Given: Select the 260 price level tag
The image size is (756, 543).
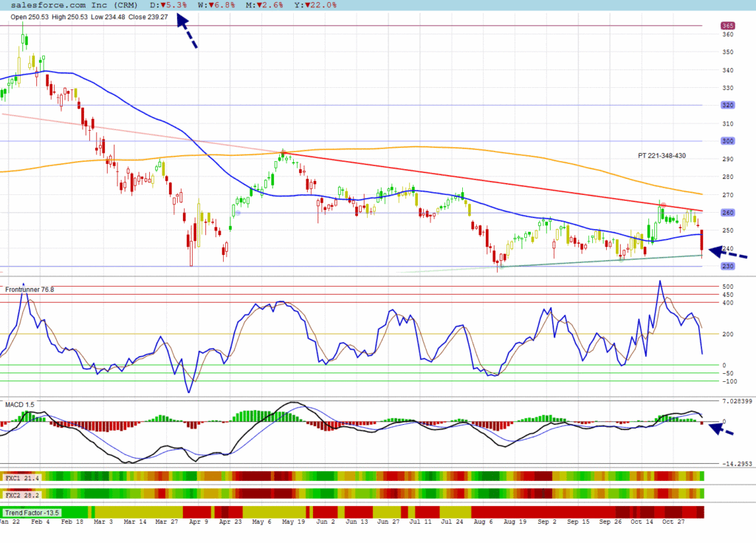Looking at the screenshot, I should click(727, 213).
